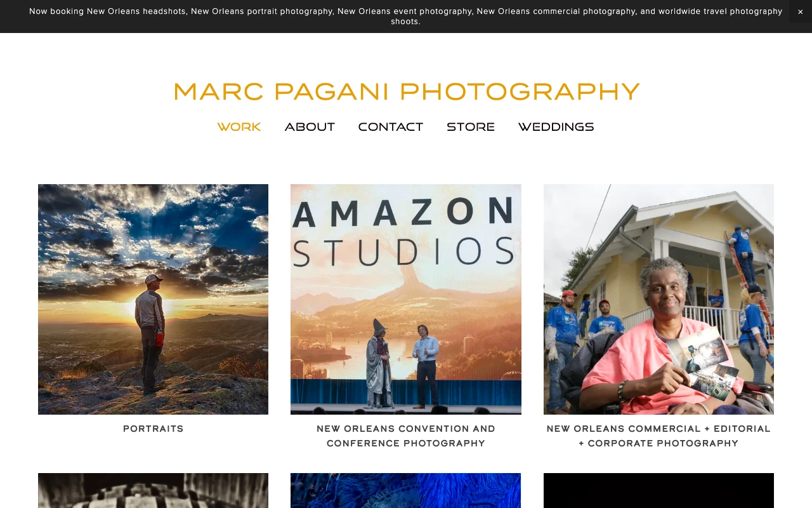The image size is (812, 508).
Task: Open the Work navigation menu item
Action: click(x=239, y=127)
